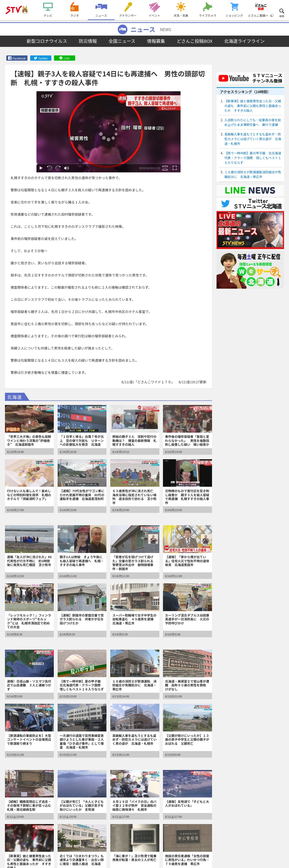Open レッツモルック article link
The width and height of the screenshot is (289, 868).
pos(29,621)
